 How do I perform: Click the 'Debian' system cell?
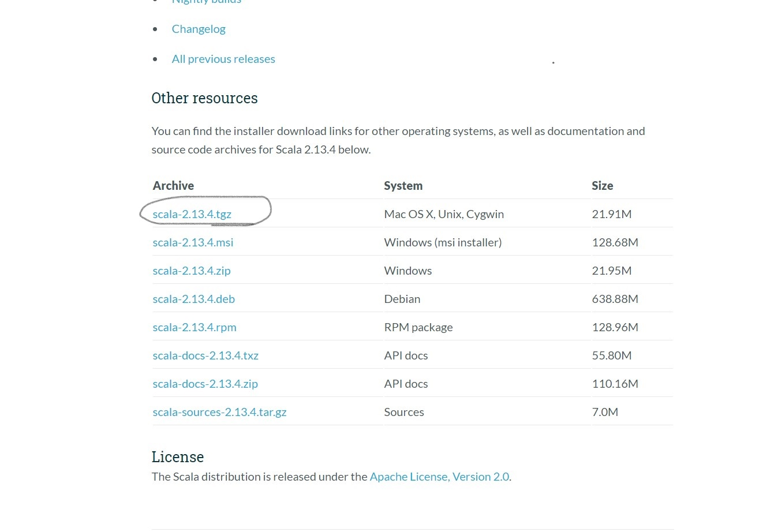click(402, 299)
